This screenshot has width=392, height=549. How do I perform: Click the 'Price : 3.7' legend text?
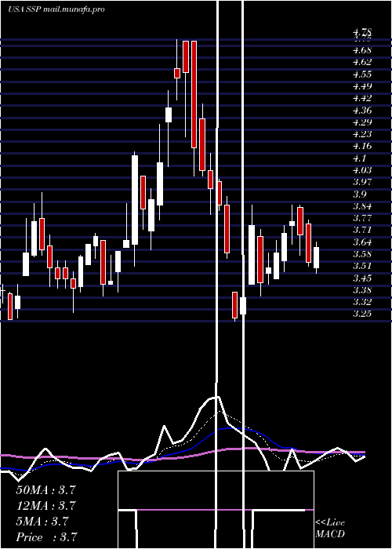[x=46, y=537]
